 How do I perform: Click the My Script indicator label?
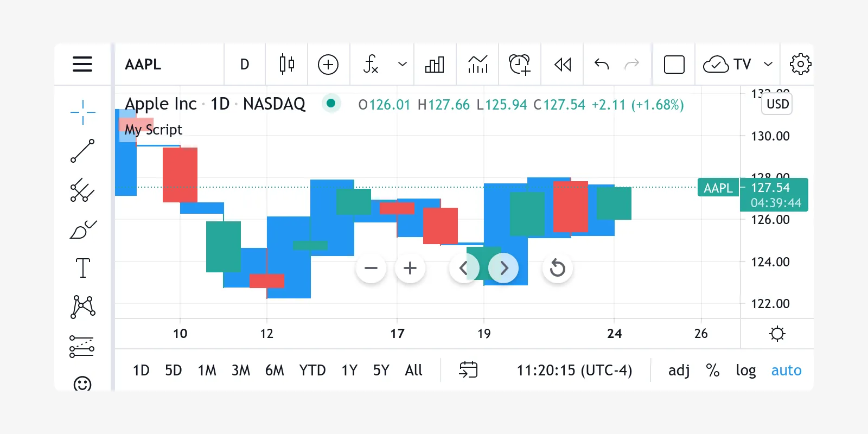pyautogui.click(x=154, y=130)
